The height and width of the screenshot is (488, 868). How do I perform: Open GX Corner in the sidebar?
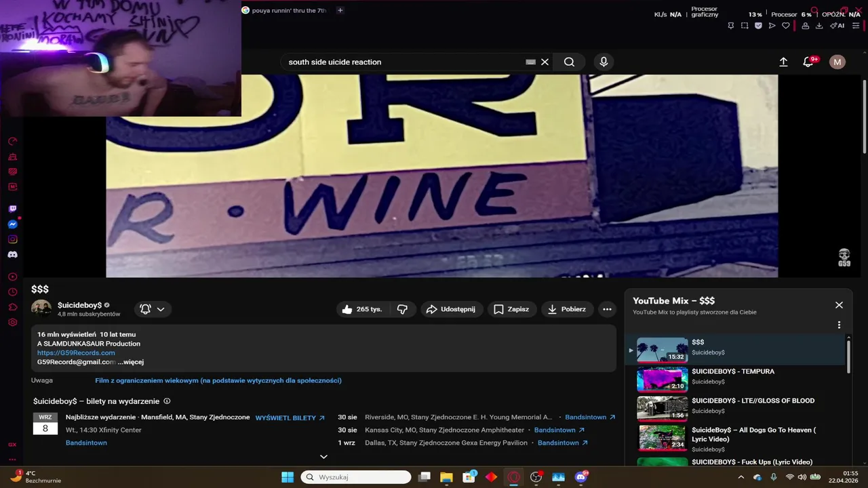coord(12,445)
